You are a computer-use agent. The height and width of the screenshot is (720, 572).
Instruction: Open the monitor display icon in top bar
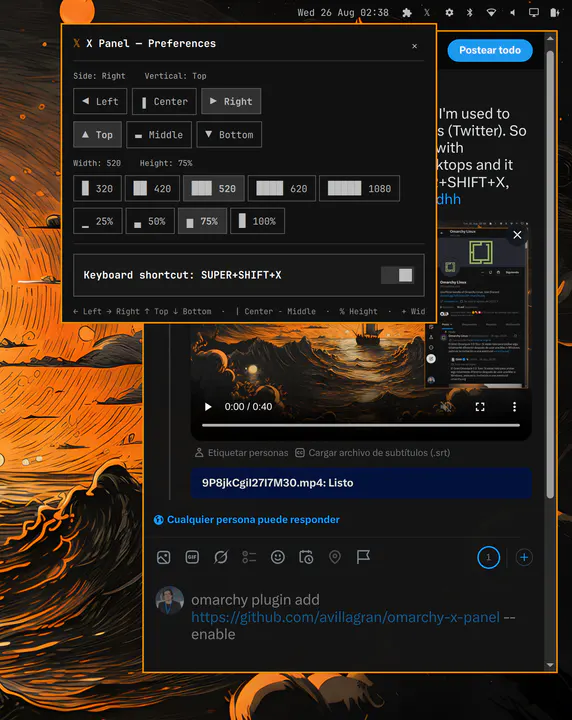[533, 13]
